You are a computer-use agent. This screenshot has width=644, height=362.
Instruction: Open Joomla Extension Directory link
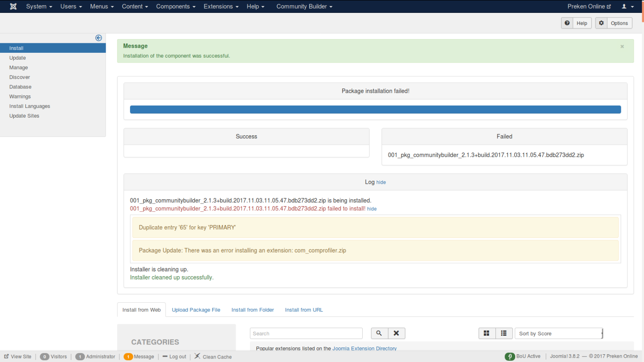364,348
